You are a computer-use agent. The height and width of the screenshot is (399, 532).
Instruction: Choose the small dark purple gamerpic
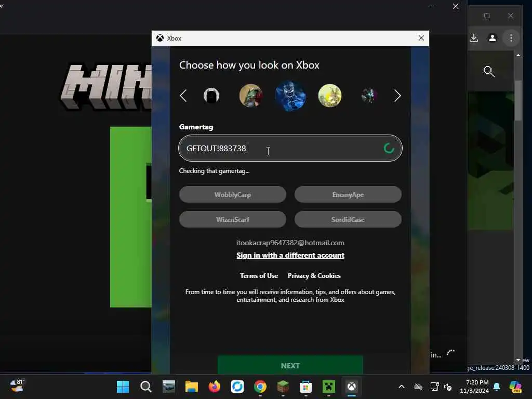369,96
